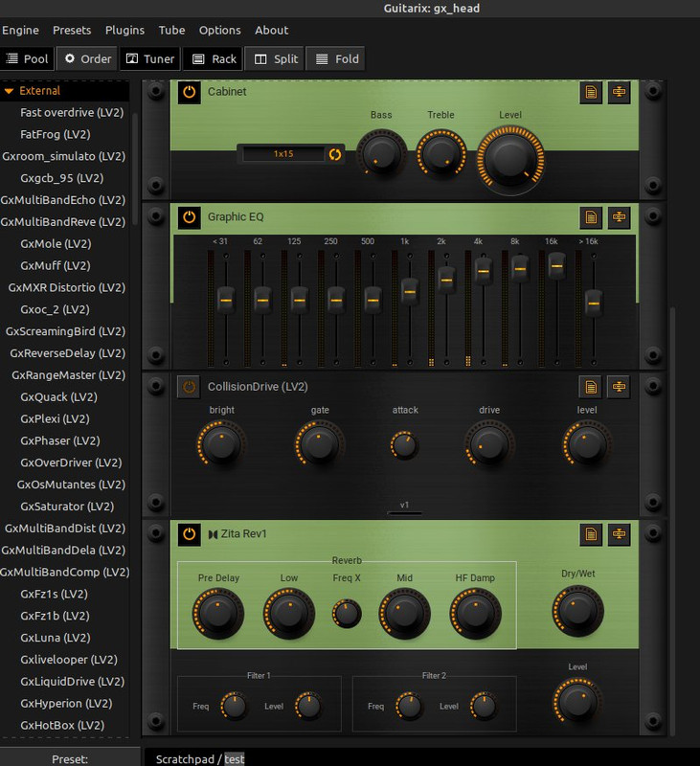Click the Cabinet Level knob
700x766 pixels.
click(510, 159)
